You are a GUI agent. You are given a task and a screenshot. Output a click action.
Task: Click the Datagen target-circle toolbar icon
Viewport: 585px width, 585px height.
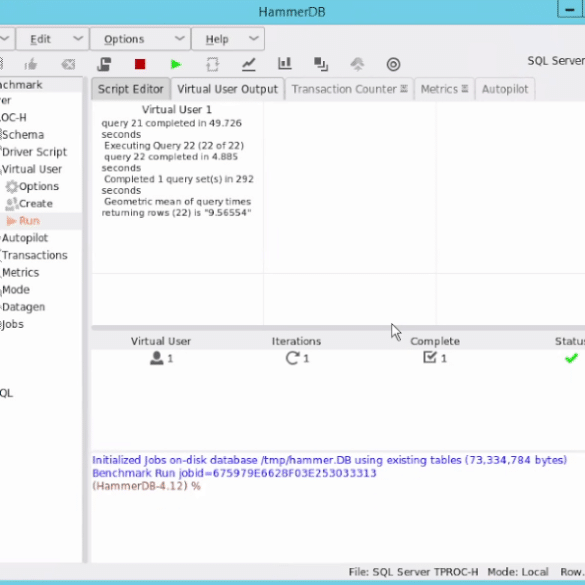tap(393, 64)
